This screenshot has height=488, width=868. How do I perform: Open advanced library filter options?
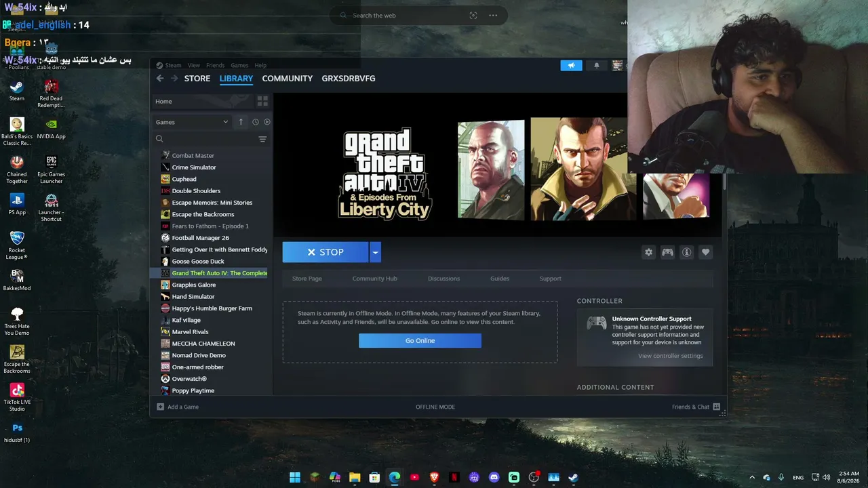[x=262, y=139]
